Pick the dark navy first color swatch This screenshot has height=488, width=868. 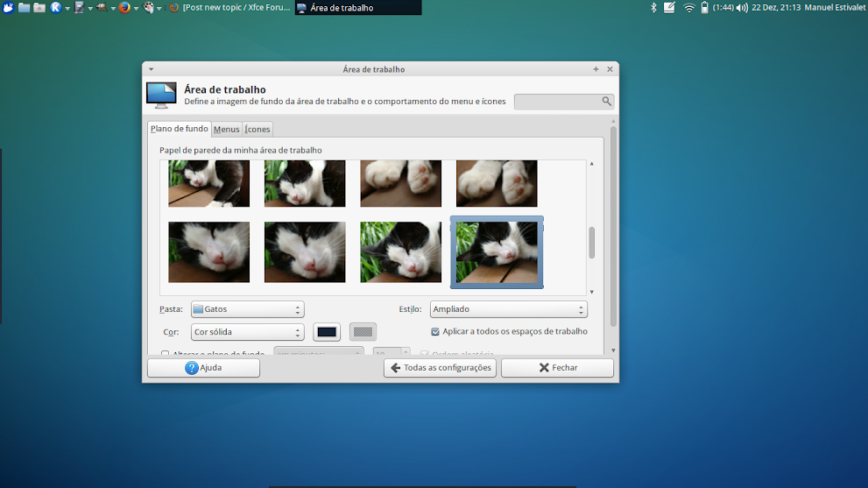click(x=327, y=332)
